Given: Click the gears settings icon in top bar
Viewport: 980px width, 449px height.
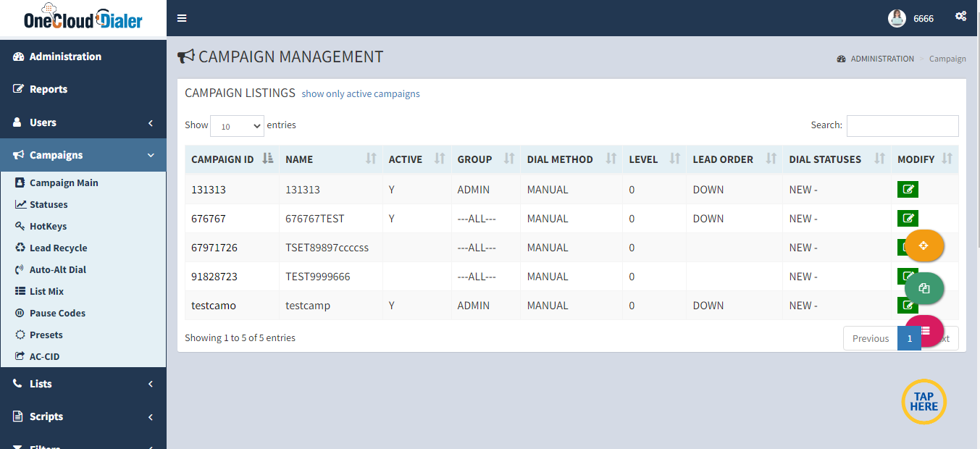Looking at the screenshot, I should click(x=960, y=15).
